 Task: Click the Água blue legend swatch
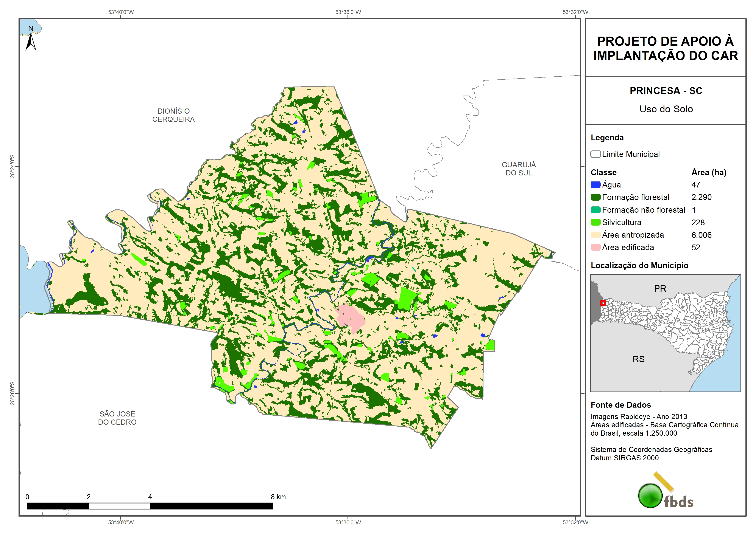point(595,185)
